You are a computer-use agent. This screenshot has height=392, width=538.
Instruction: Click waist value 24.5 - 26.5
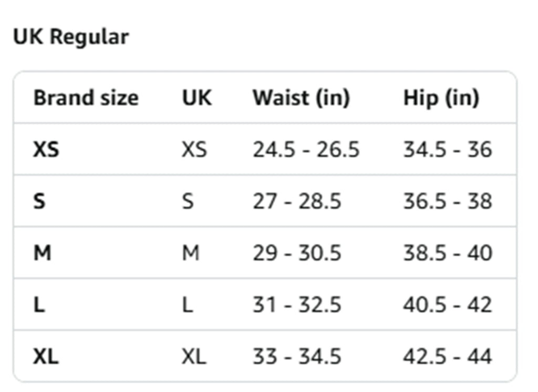[306, 150]
